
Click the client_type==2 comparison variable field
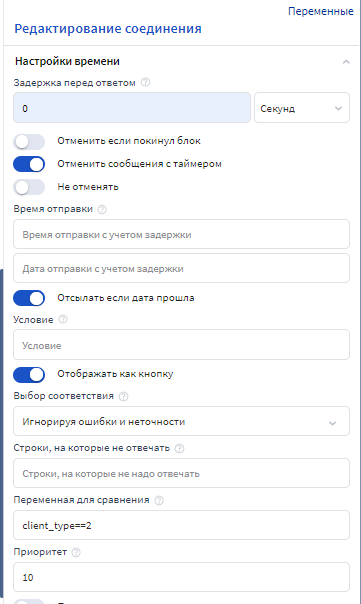click(x=181, y=525)
